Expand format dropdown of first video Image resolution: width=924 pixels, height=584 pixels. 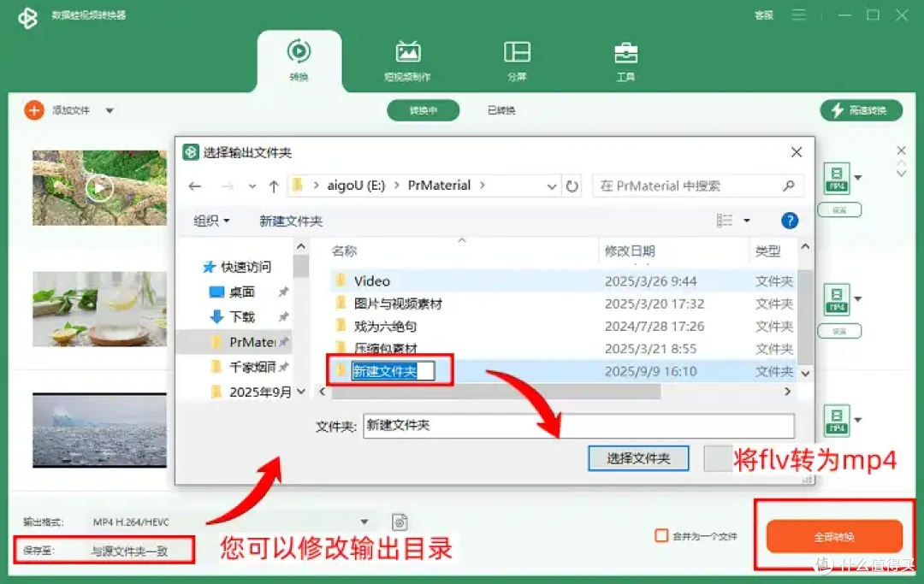[858, 178]
